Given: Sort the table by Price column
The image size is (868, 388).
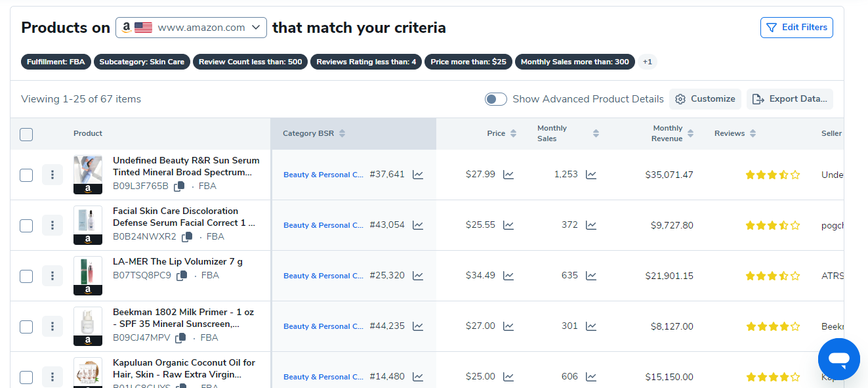Looking at the screenshot, I should pyautogui.click(x=513, y=133).
